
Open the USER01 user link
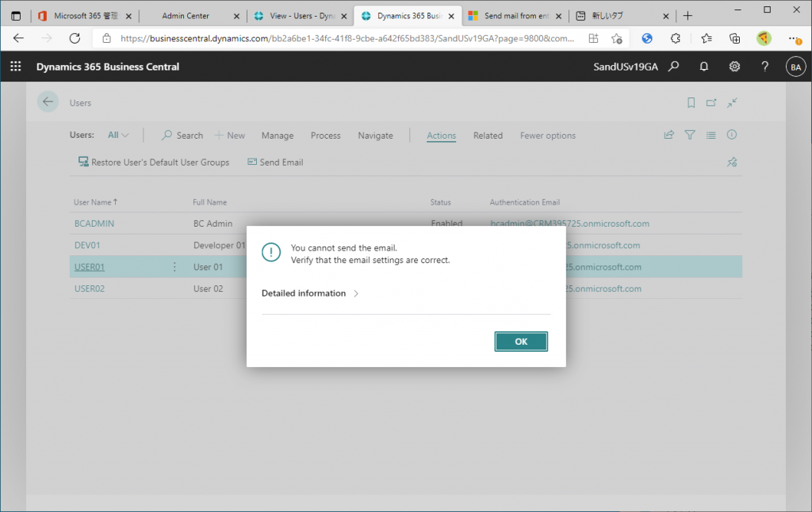90,267
